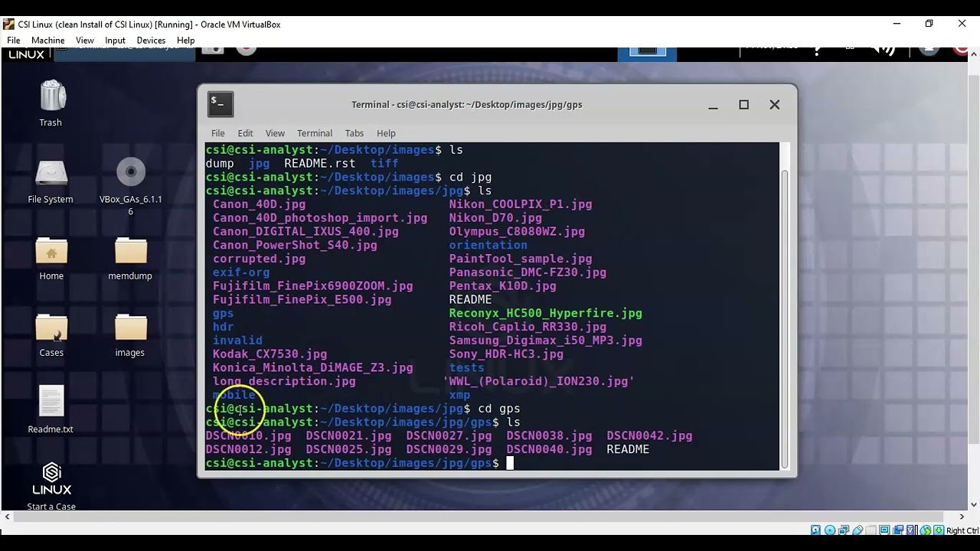
Task: Click the network adapters status icon
Action: pos(844,530)
